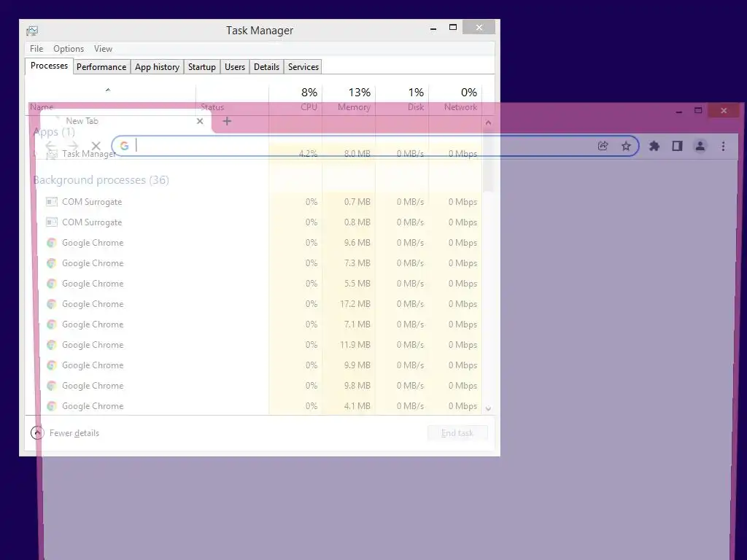747x560 pixels.
Task: Select the Processes tab
Action: tap(49, 66)
